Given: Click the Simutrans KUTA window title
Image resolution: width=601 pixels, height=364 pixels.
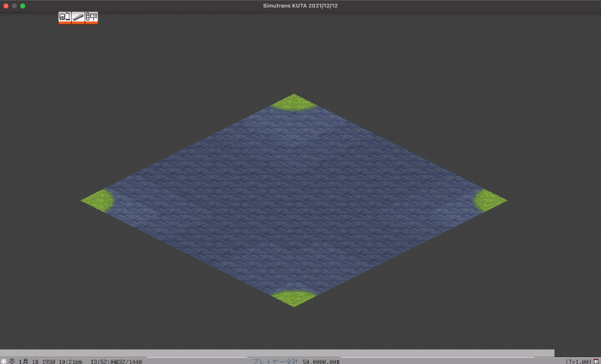Looking at the screenshot, I should tap(300, 6).
